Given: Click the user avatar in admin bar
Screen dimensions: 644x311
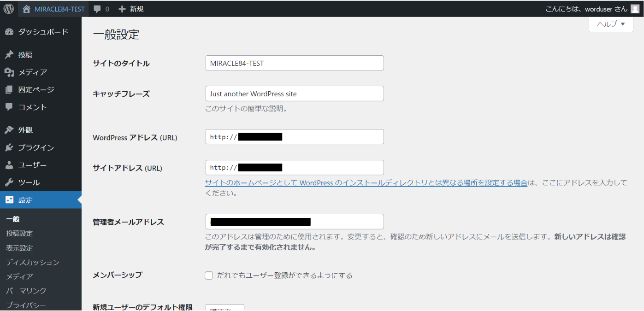Looking at the screenshot, I should coord(635,9).
